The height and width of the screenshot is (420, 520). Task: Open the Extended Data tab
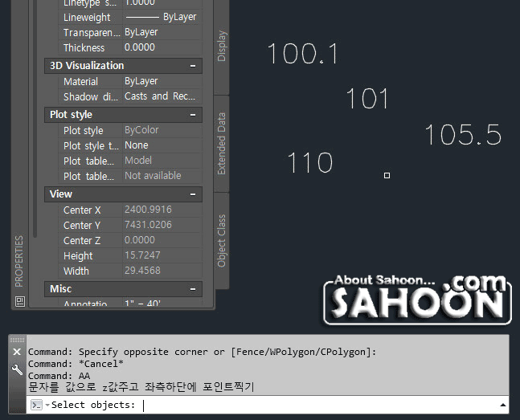223,144
